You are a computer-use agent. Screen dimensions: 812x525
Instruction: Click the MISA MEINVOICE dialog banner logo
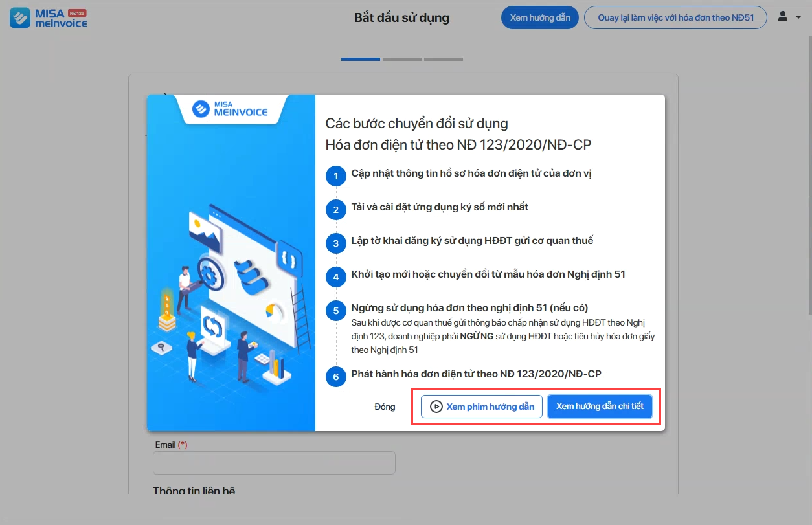[231, 108]
